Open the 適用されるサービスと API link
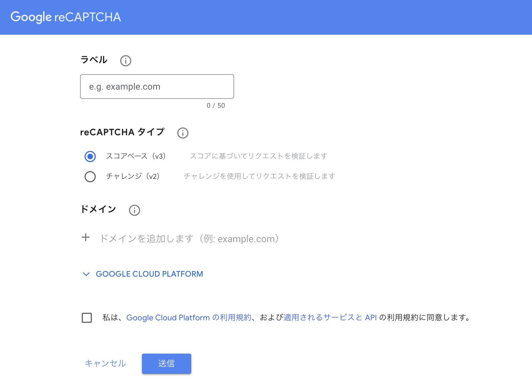The height and width of the screenshot is (392, 532). pyautogui.click(x=330, y=318)
